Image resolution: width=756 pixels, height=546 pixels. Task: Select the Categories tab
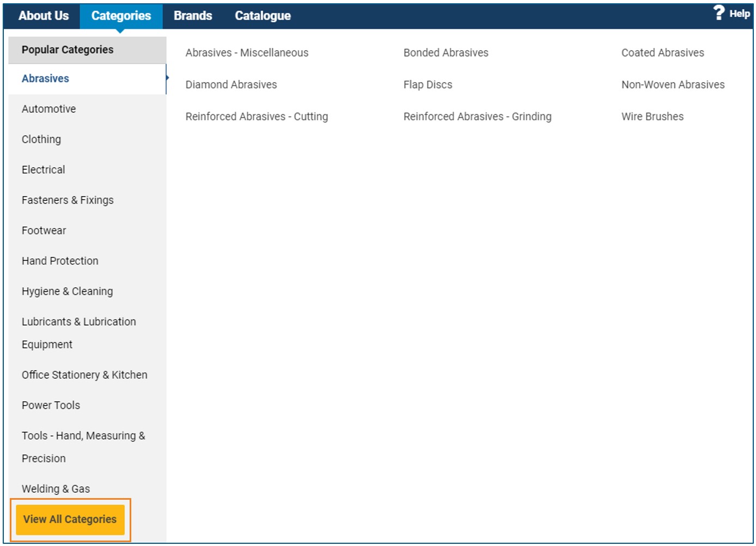[121, 16]
